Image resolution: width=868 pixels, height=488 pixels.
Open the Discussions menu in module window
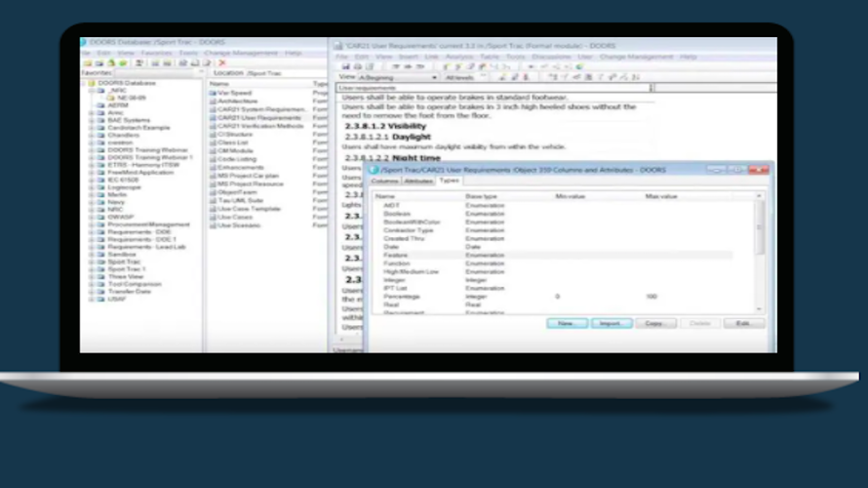pos(551,57)
